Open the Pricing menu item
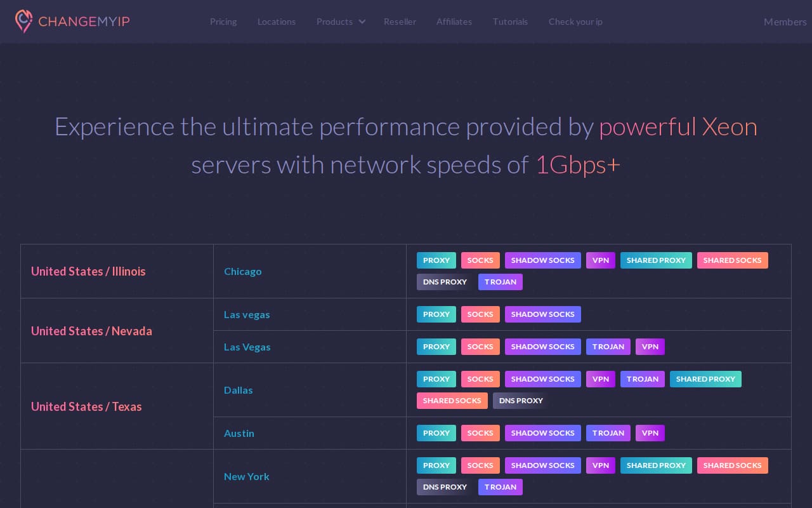 (223, 22)
